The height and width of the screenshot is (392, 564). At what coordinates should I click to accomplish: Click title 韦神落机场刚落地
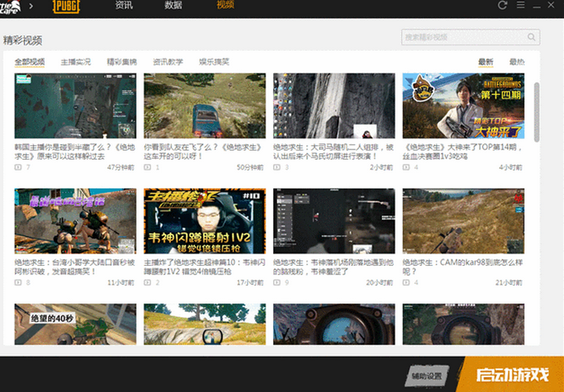tap(333, 267)
